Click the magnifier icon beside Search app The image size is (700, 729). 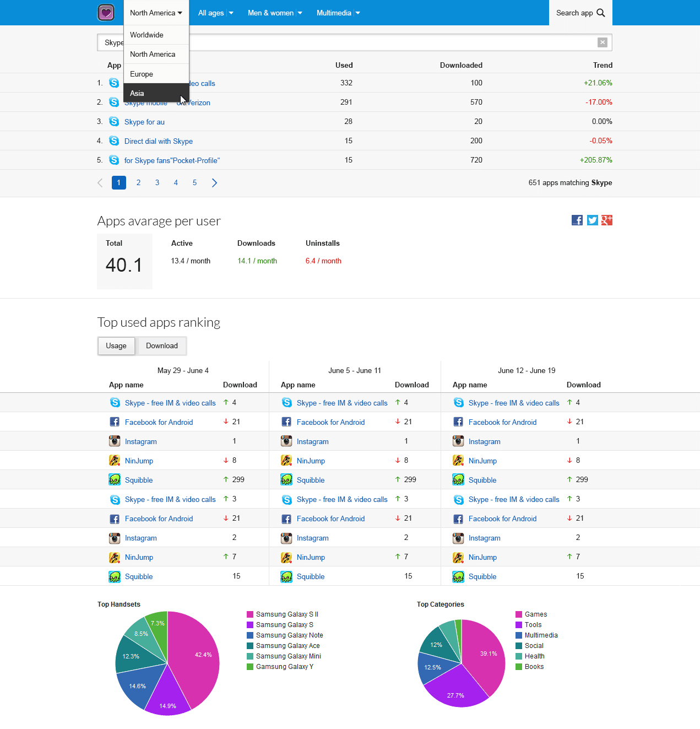click(x=601, y=13)
